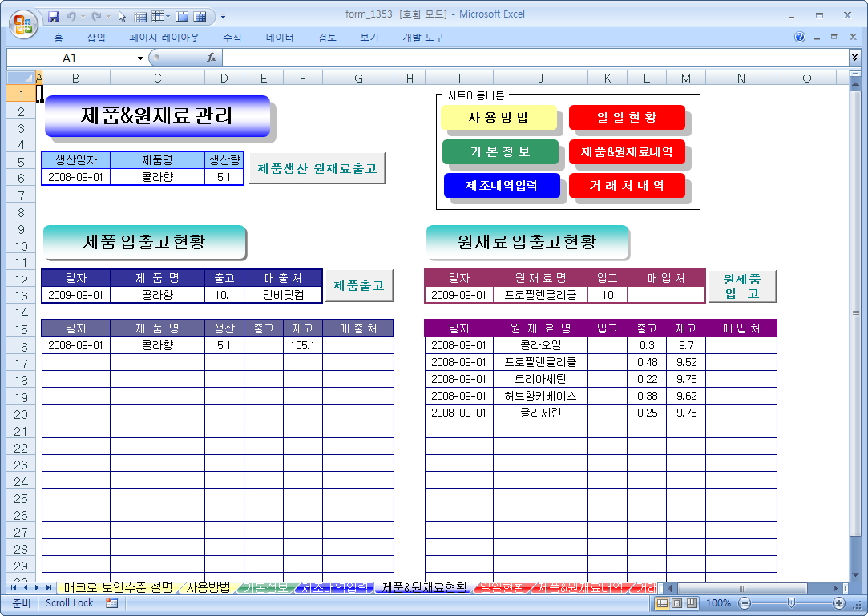Switch to the 사용방법 sheet tab
Viewport: 868px width, 616px height.
tap(208, 587)
